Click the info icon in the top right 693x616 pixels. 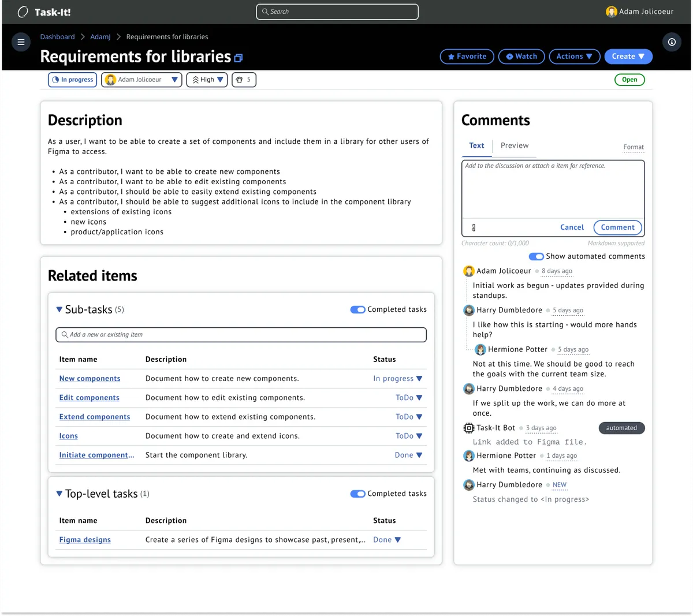672,42
